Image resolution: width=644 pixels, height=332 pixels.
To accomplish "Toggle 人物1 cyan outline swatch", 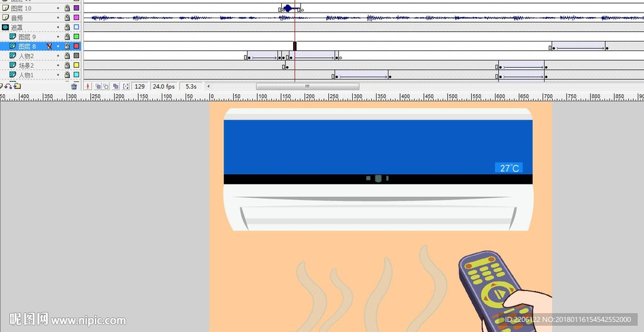I will 76,74.
